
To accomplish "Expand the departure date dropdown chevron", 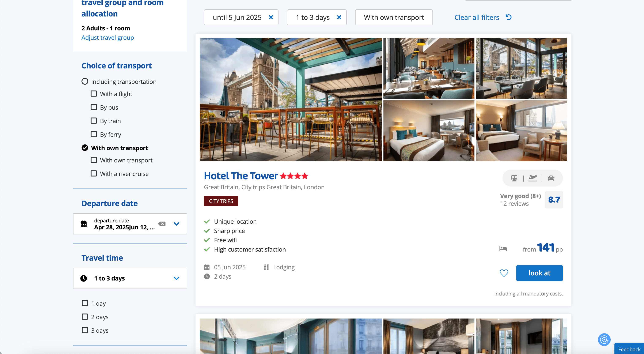I will pos(177,224).
